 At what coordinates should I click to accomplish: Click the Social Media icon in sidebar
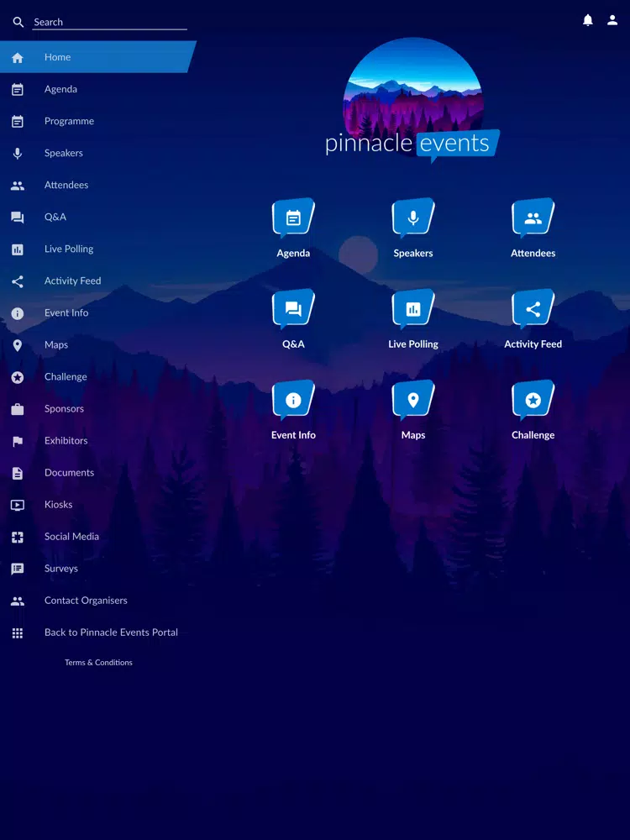[x=17, y=537]
